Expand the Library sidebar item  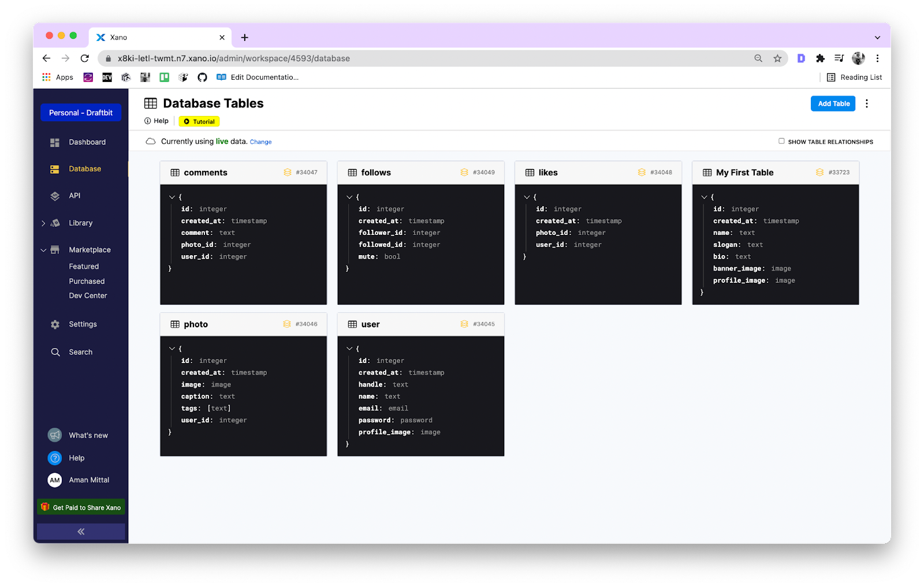pos(44,223)
